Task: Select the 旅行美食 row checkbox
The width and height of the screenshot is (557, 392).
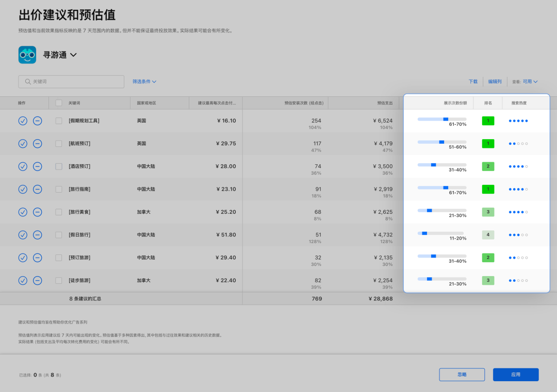Action: tap(59, 212)
